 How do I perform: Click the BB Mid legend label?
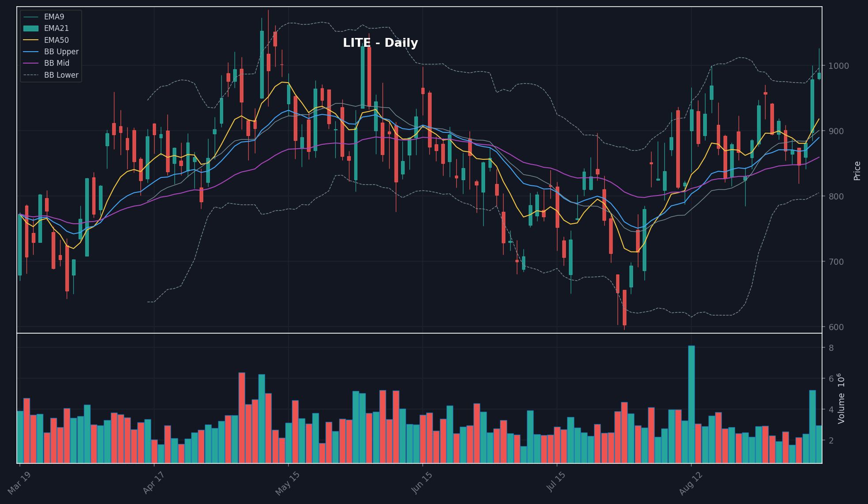57,63
